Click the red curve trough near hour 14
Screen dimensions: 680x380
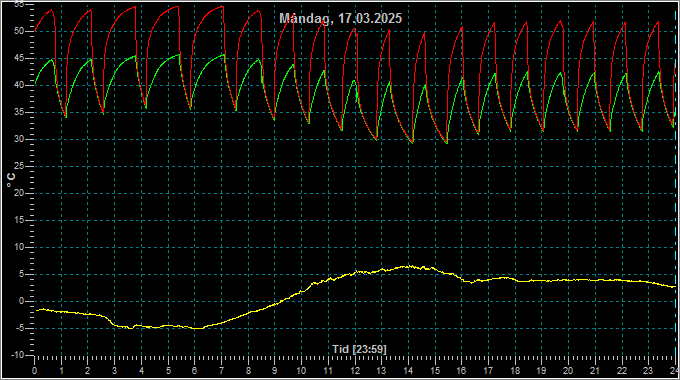pyautogui.click(x=412, y=142)
